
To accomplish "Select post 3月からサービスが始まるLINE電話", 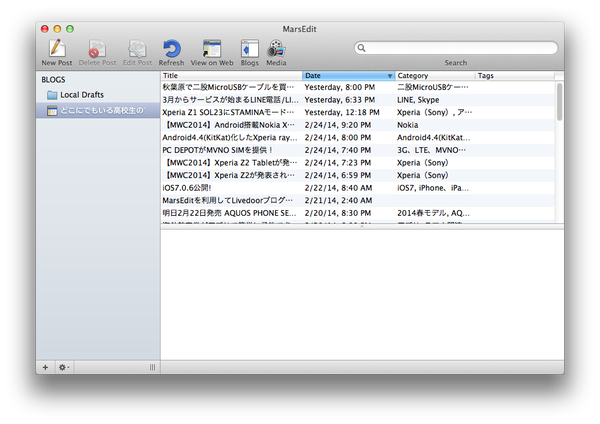I will [230, 100].
